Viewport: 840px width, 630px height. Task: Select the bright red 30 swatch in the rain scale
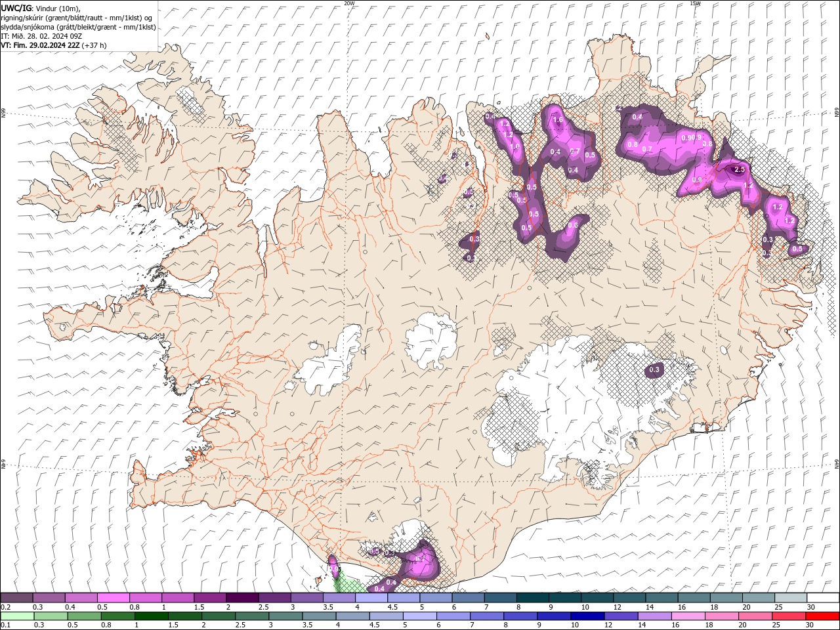coord(822,616)
